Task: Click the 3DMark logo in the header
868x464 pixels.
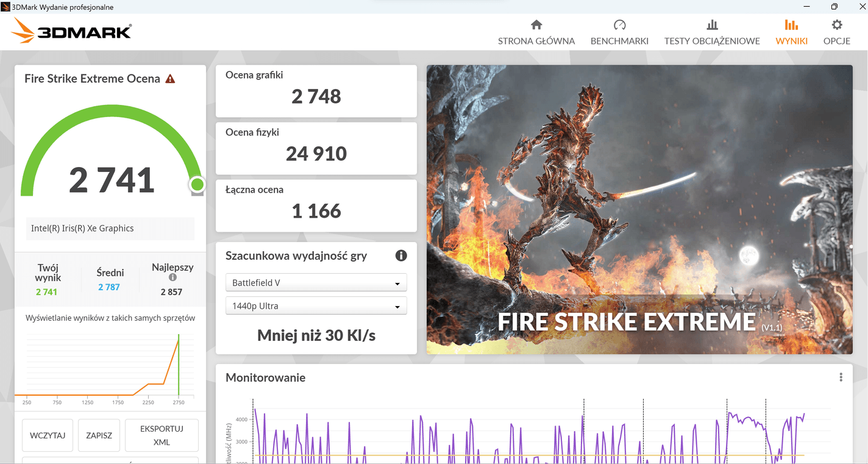Action: click(72, 30)
